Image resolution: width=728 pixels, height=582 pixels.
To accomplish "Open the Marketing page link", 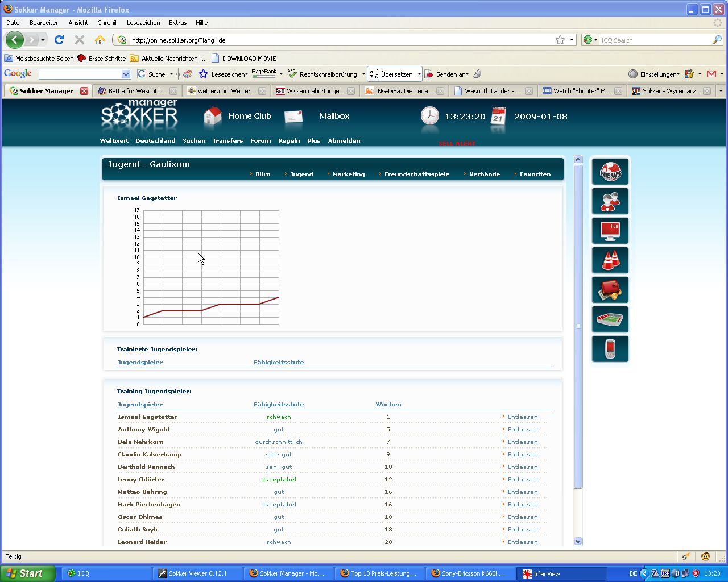I will click(348, 174).
